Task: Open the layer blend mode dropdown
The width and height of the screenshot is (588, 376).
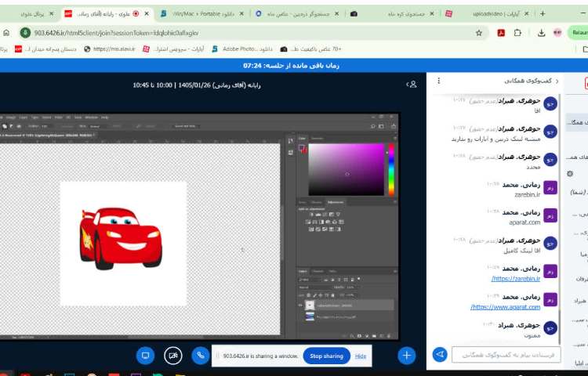Action: click(314, 287)
